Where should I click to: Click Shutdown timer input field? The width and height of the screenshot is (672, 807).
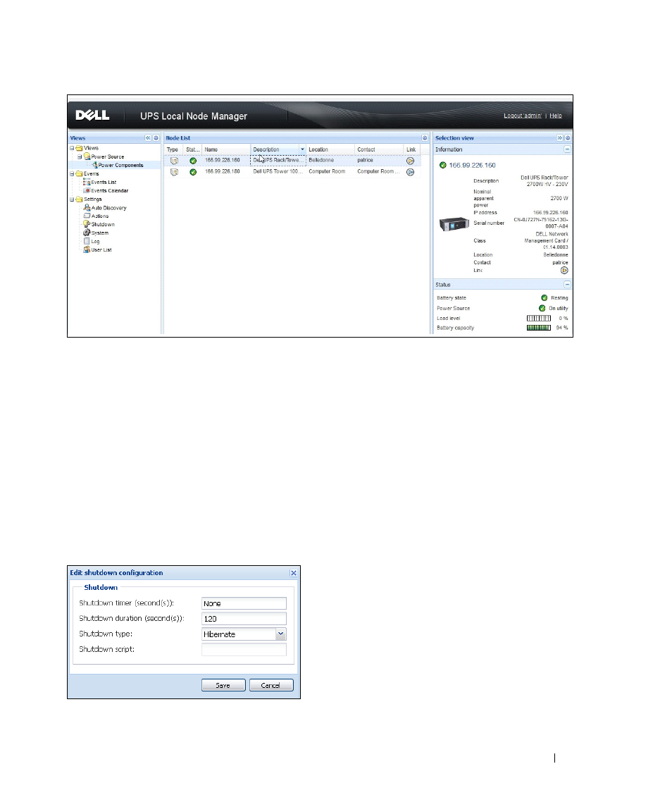tap(244, 603)
